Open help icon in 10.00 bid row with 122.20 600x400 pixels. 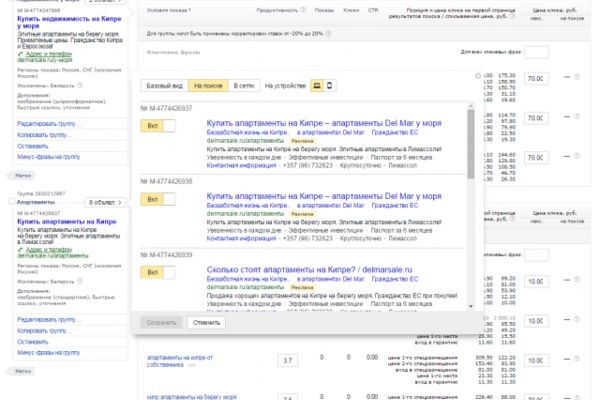577,359
